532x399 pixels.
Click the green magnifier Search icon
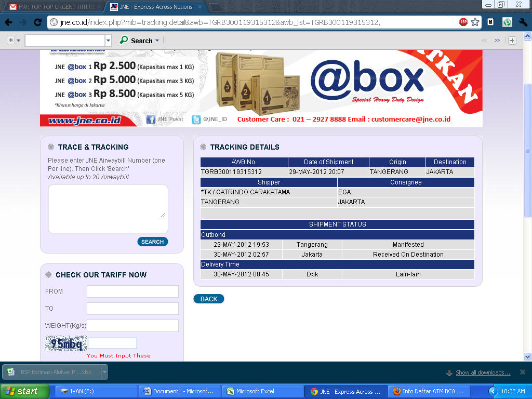124,41
